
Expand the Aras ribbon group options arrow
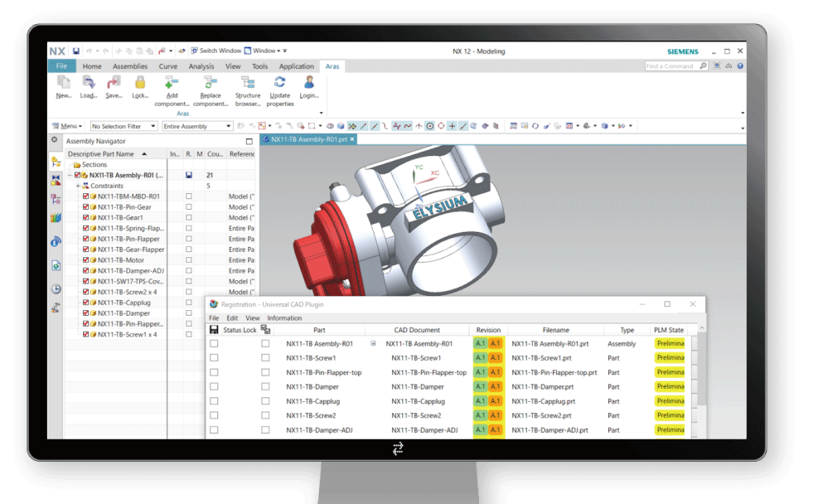pos(321,113)
